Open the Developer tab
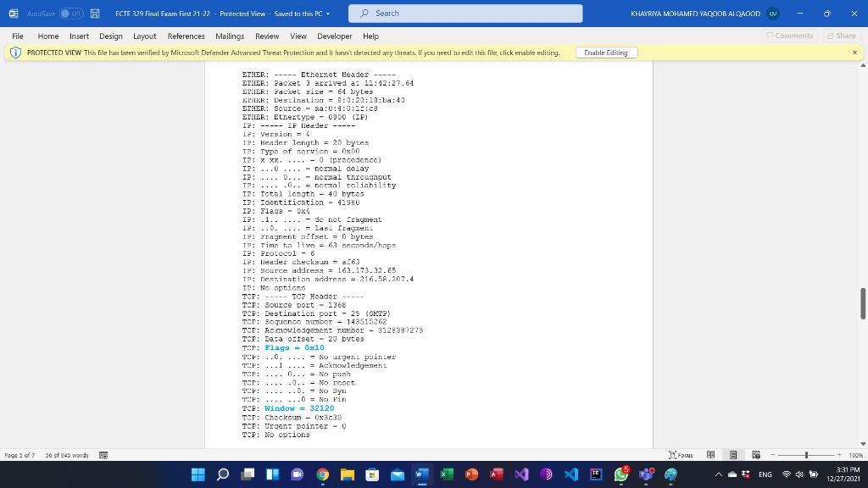This screenshot has width=868, height=488. pyautogui.click(x=334, y=36)
